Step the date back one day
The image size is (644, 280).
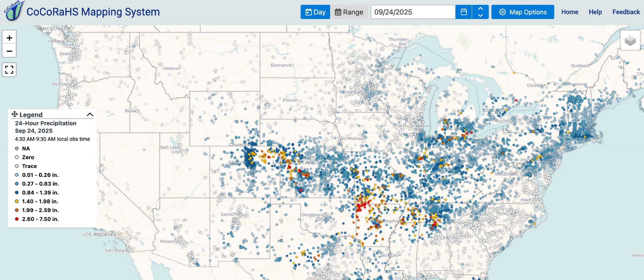[480, 15]
